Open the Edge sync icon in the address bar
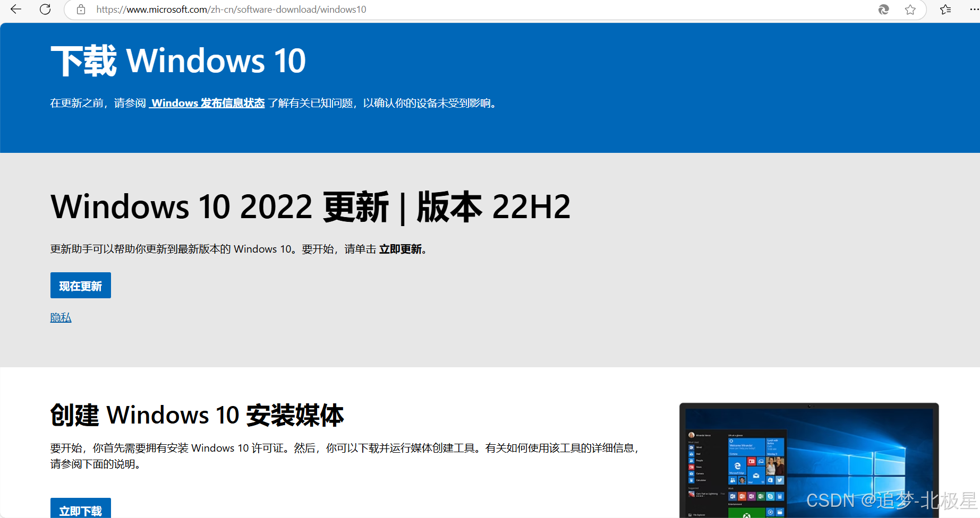980x518 pixels. [883, 10]
